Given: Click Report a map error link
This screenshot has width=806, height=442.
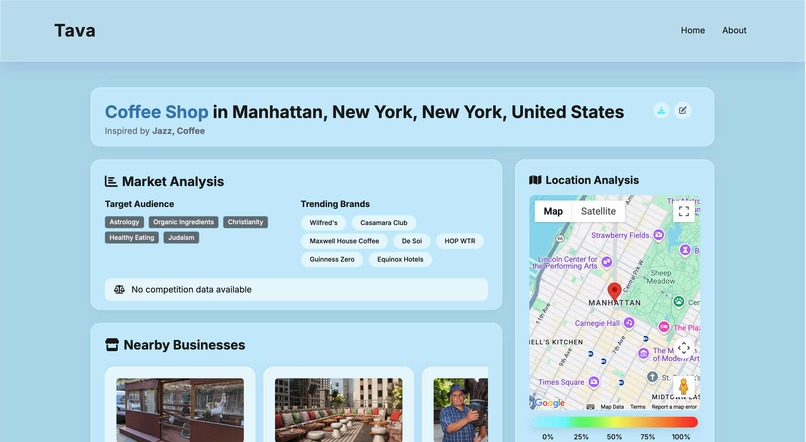Looking at the screenshot, I should coord(674,407).
